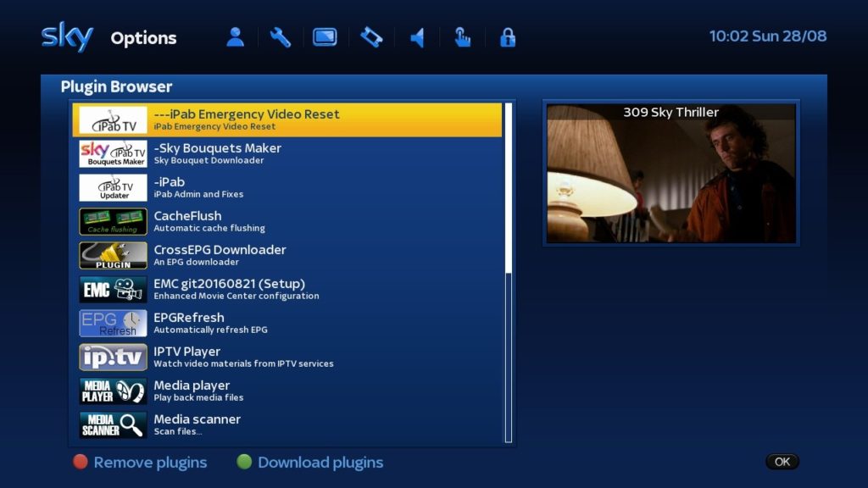This screenshot has width=868, height=488.
Task: Click the Sky logo
Action: pyautogui.click(x=67, y=37)
